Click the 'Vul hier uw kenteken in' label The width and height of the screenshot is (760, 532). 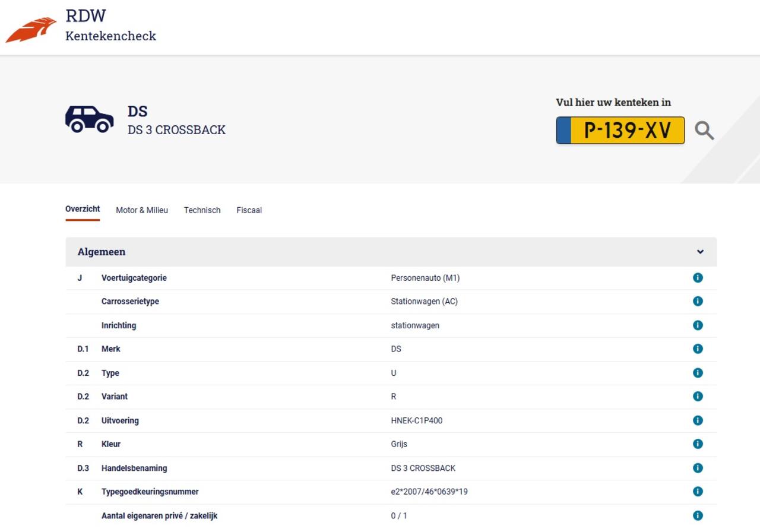coord(613,102)
